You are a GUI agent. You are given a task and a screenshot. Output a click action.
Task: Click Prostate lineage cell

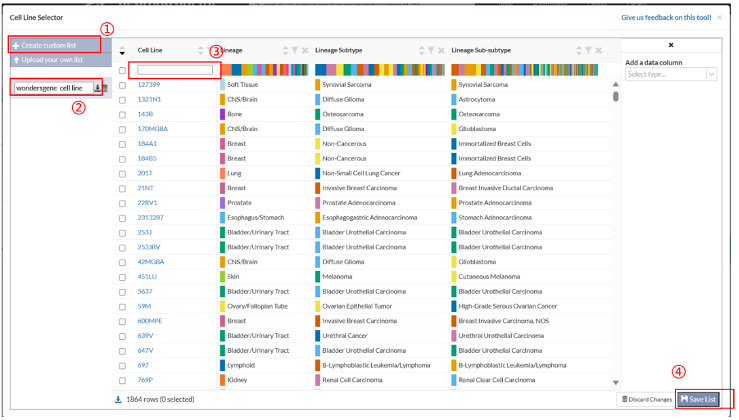point(239,203)
